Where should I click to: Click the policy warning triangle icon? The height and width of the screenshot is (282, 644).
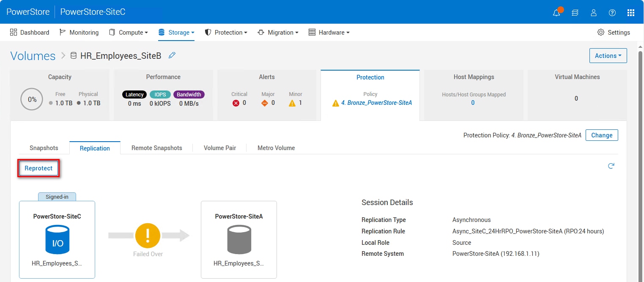(x=336, y=103)
